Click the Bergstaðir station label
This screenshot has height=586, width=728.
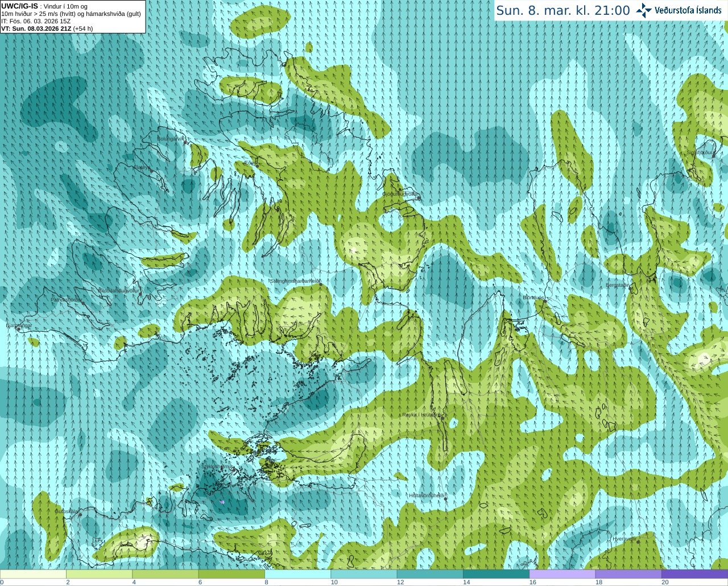618,285
